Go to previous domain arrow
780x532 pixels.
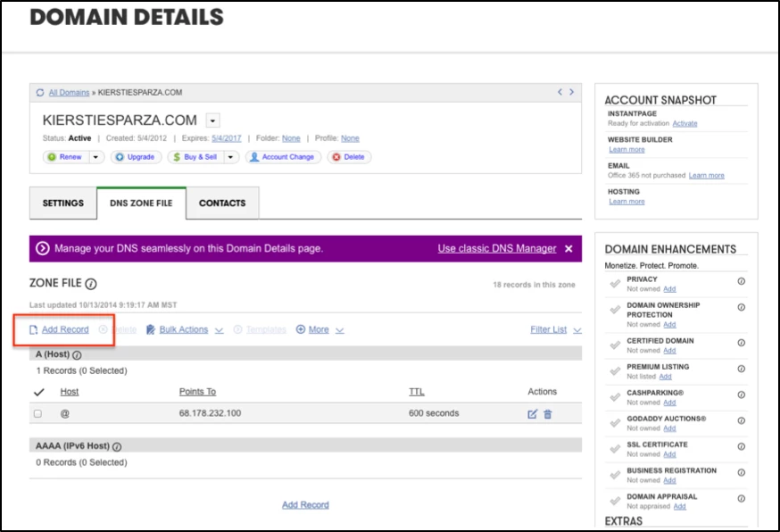[560, 92]
